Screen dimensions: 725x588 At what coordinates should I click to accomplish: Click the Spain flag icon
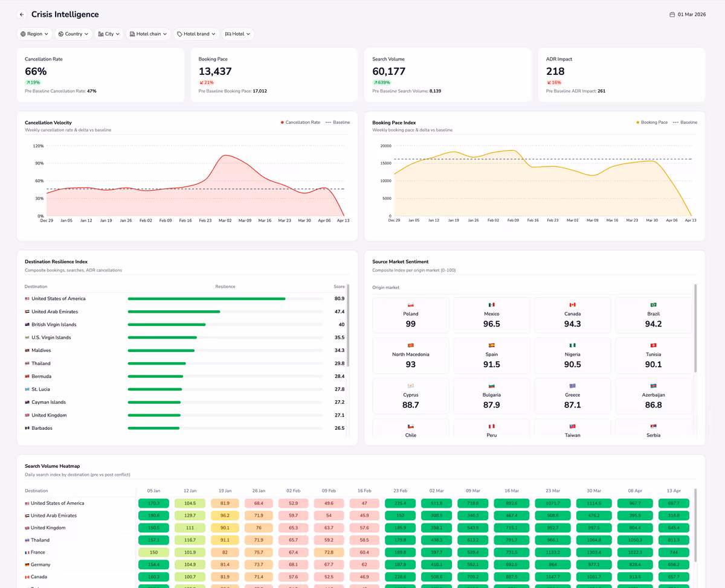click(492, 345)
